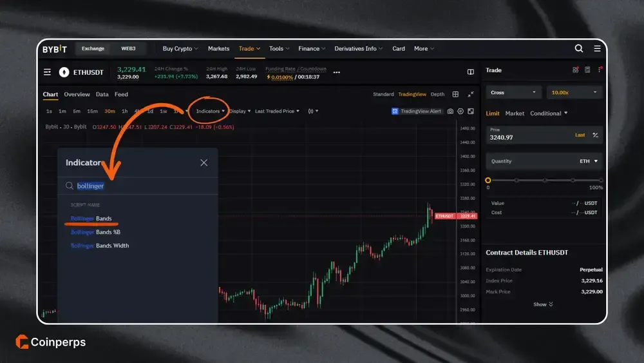The image size is (644, 363).
Task: Select the 1m timeframe
Action: coord(62,111)
